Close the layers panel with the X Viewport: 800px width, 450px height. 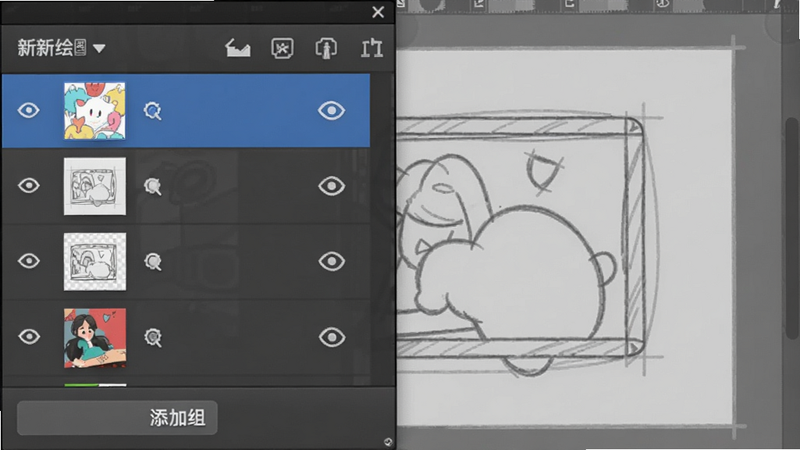pyautogui.click(x=378, y=12)
